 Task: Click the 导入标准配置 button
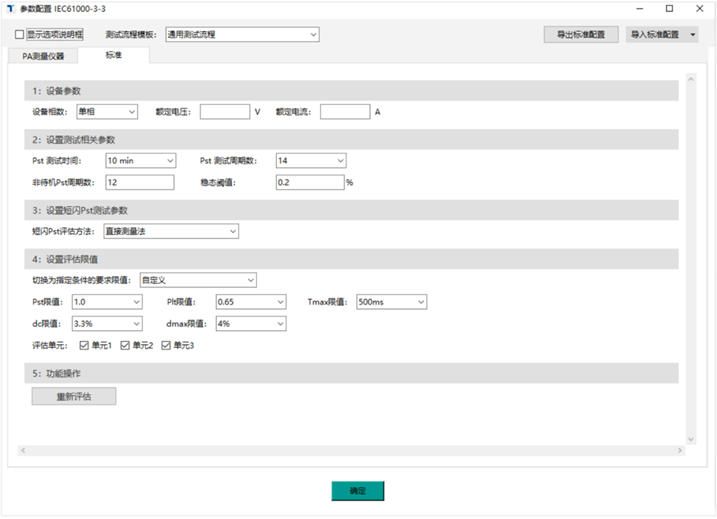point(655,34)
